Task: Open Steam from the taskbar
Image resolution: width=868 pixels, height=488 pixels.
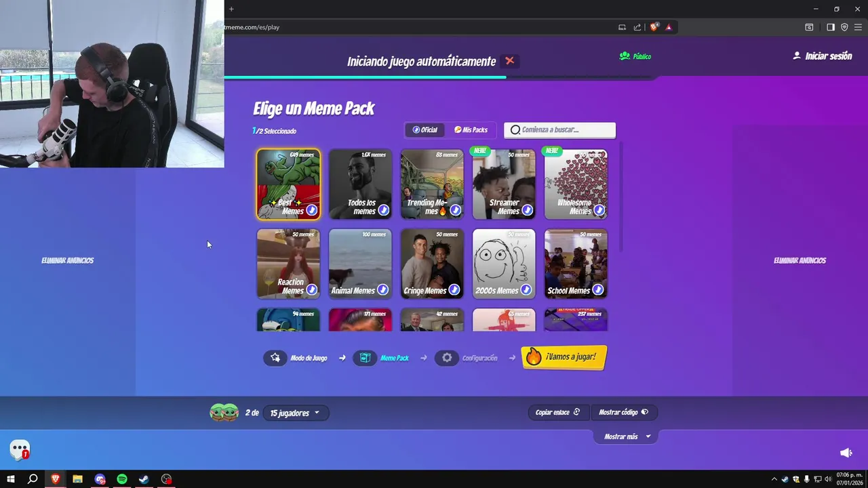Action: [x=144, y=479]
